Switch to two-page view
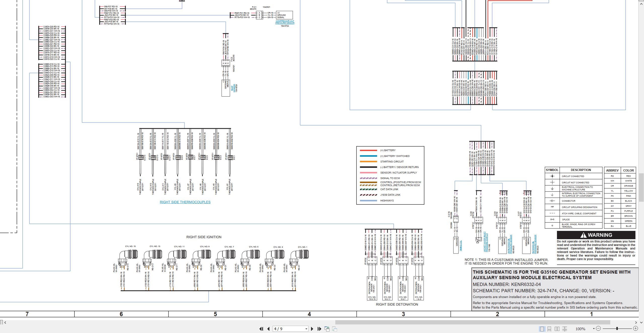644x333 pixels. pos(557,329)
